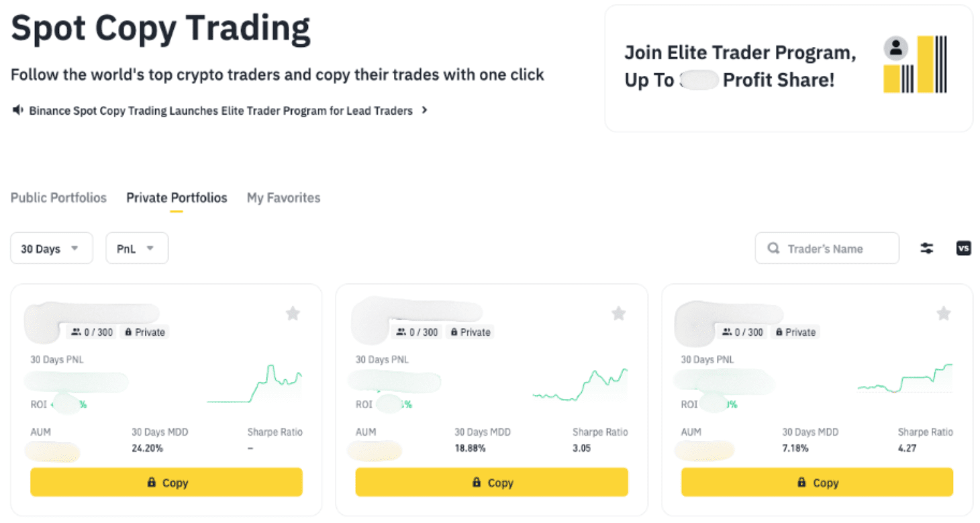Click the Private lock badge on third card

click(x=795, y=332)
